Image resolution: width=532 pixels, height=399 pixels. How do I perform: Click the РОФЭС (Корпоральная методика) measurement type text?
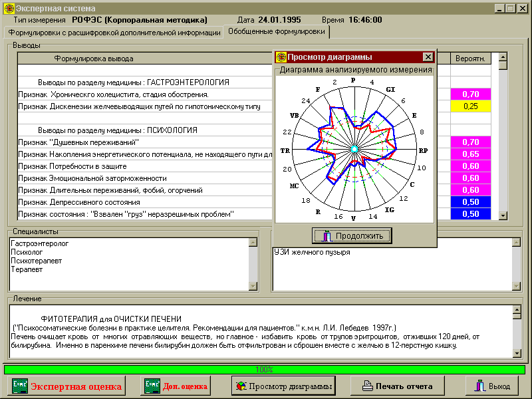coord(140,20)
